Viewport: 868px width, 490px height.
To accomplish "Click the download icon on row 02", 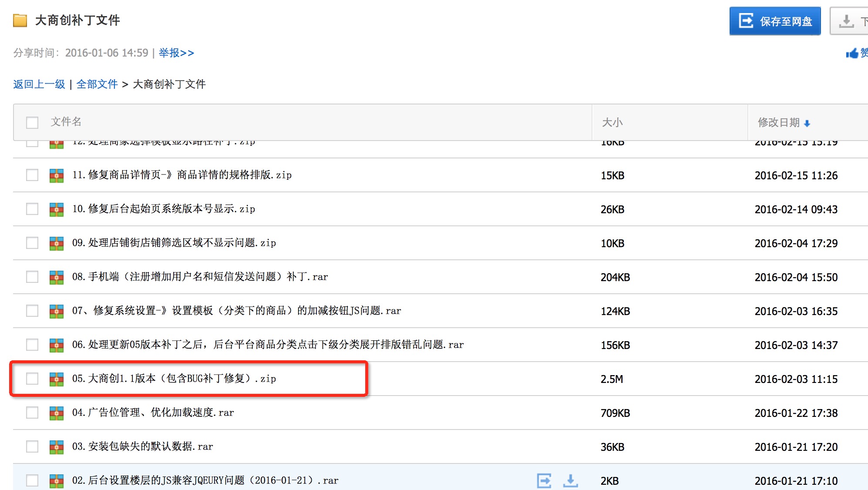I will click(x=570, y=480).
